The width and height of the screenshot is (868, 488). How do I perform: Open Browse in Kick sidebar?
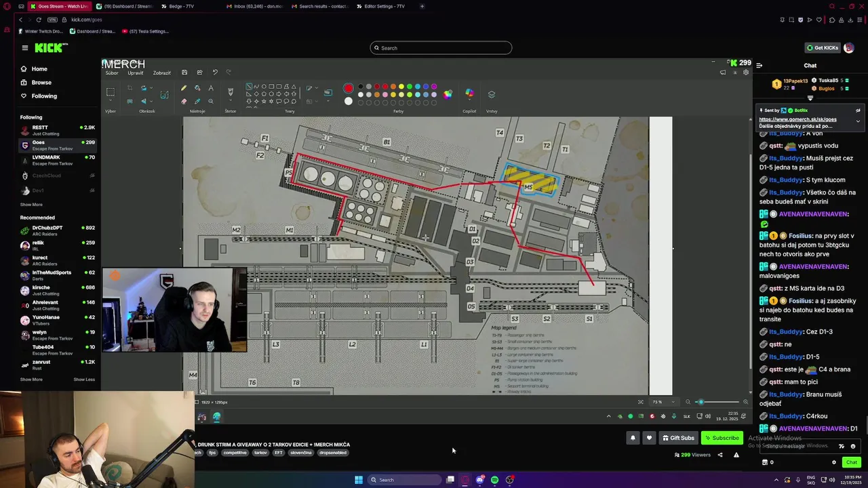click(x=36, y=82)
